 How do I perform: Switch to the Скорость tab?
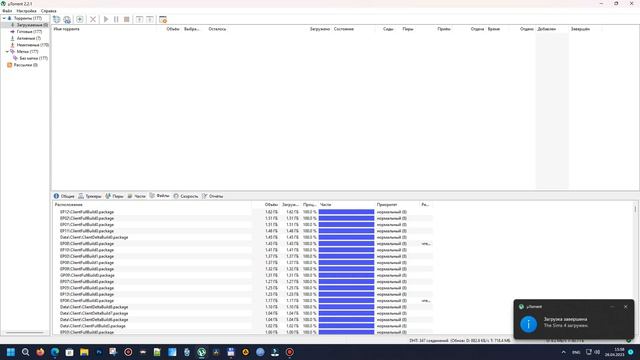pos(186,196)
